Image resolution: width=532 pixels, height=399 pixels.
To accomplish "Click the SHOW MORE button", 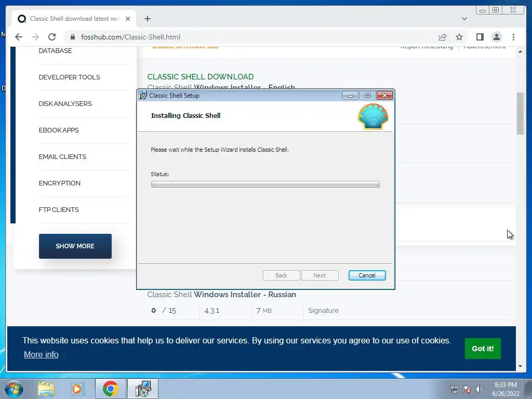I will (x=75, y=246).
